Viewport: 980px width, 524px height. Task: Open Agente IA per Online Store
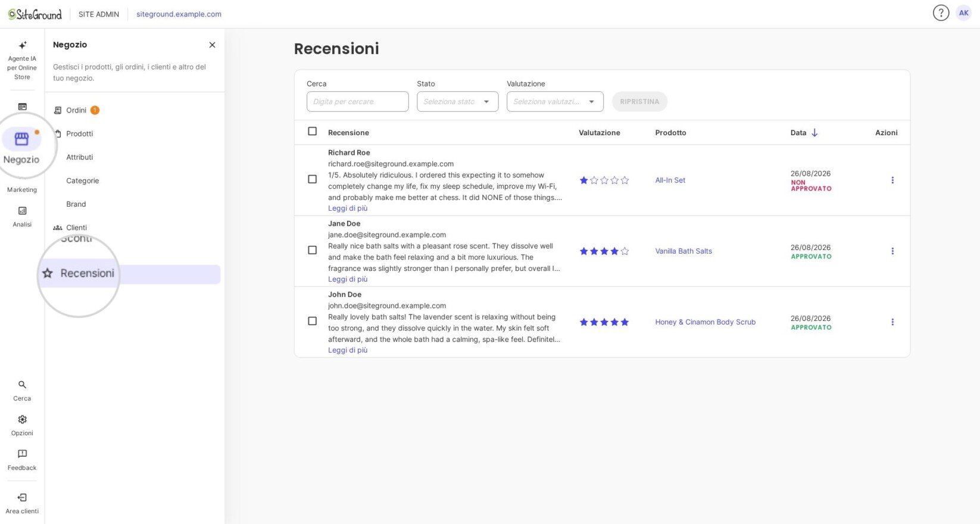[x=22, y=60]
